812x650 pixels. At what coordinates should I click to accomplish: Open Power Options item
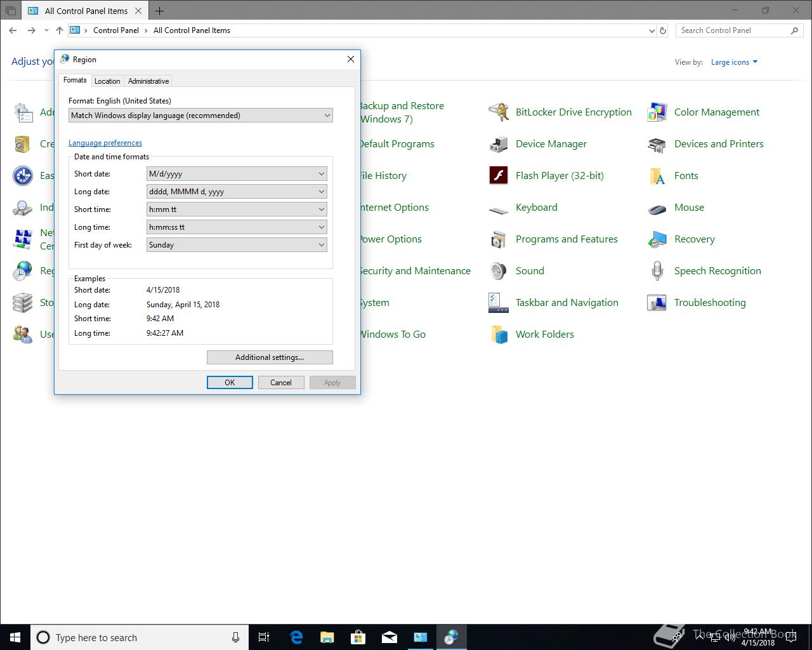[390, 239]
